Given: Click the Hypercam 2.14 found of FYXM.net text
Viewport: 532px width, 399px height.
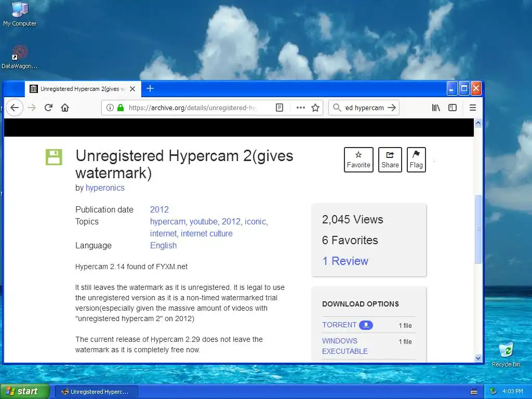Looking at the screenshot, I should click(131, 267).
